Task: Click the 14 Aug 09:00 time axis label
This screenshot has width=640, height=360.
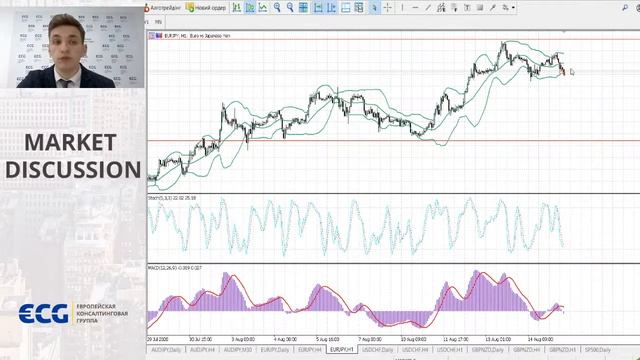Action: tap(540, 339)
